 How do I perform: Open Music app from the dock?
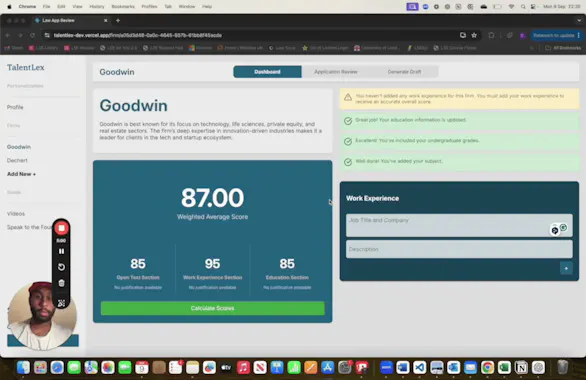tap(243, 368)
